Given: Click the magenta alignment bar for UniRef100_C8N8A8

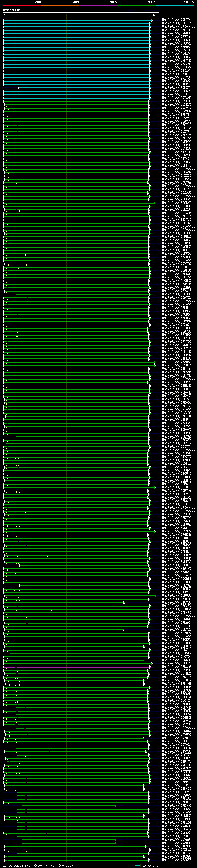Looking at the screenshot, I should pos(77,667).
